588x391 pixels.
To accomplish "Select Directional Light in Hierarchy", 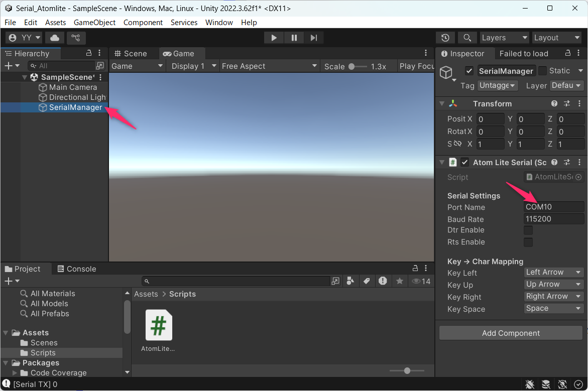I will (73, 97).
